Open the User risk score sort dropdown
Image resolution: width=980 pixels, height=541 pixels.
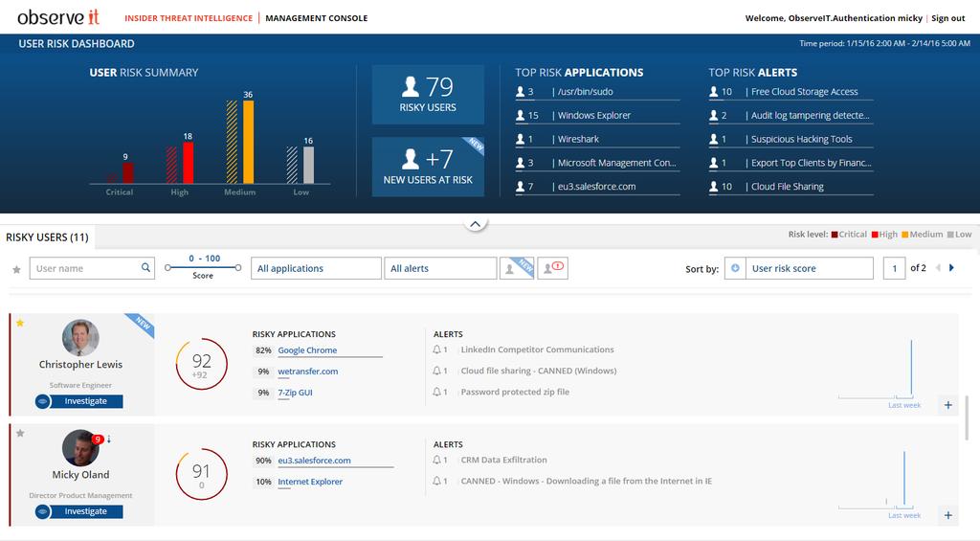(x=810, y=268)
